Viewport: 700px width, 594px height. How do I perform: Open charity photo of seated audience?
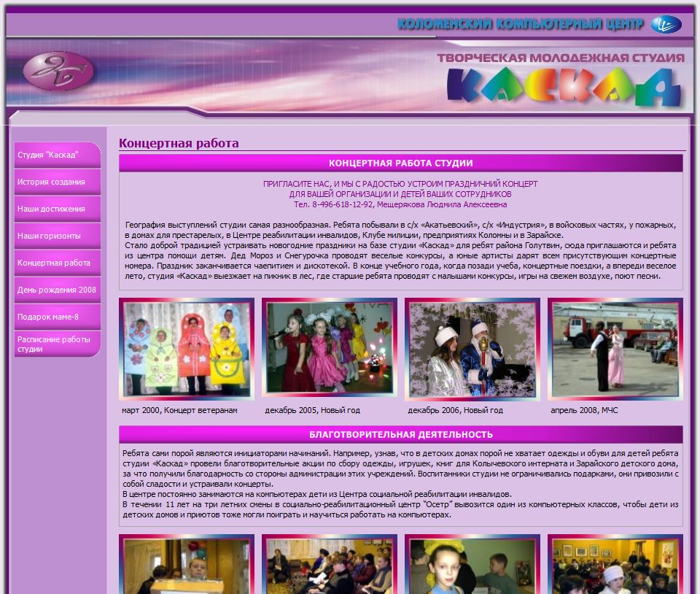(x=330, y=564)
